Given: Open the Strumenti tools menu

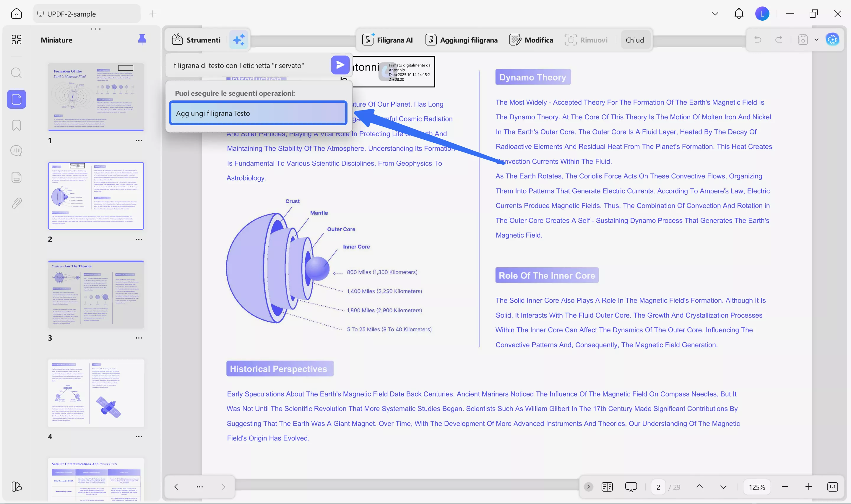Looking at the screenshot, I should click(x=196, y=40).
